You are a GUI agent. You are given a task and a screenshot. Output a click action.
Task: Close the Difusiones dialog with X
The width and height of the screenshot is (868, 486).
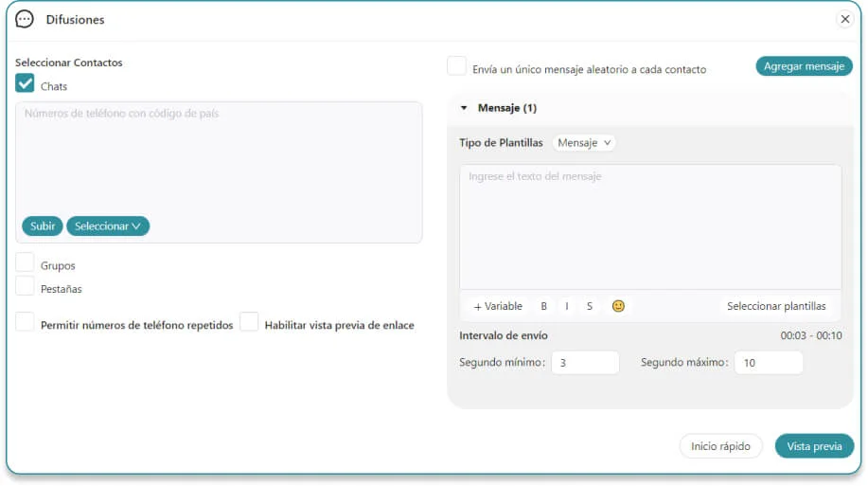844,19
